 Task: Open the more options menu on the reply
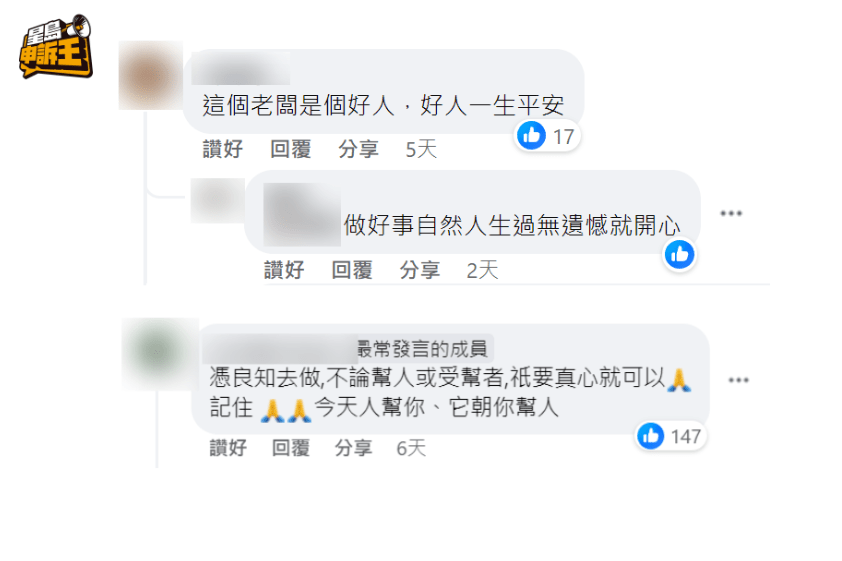(731, 213)
